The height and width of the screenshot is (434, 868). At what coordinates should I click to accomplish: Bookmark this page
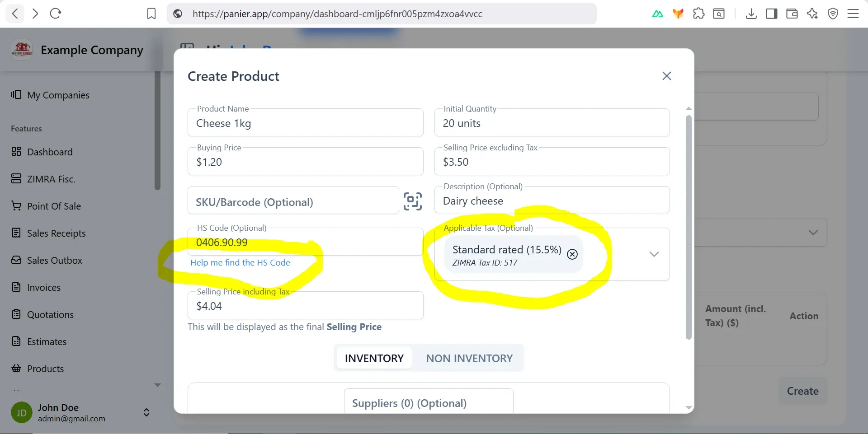(x=151, y=14)
